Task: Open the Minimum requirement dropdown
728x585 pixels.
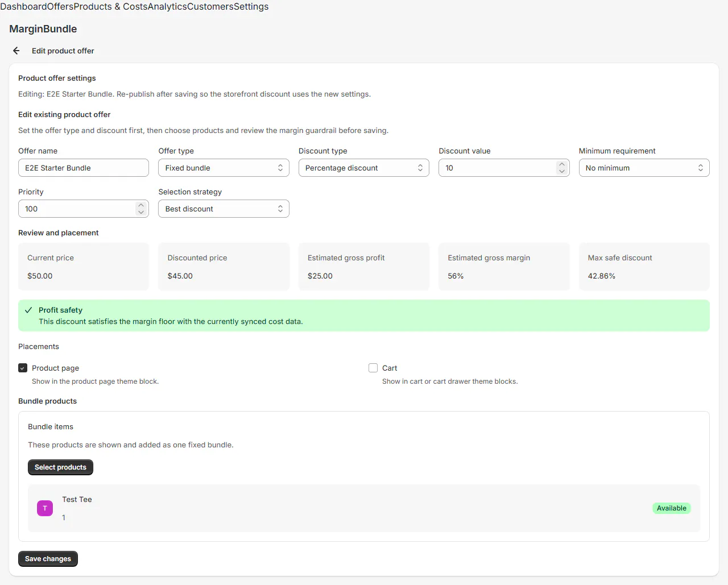Action: (644, 168)
